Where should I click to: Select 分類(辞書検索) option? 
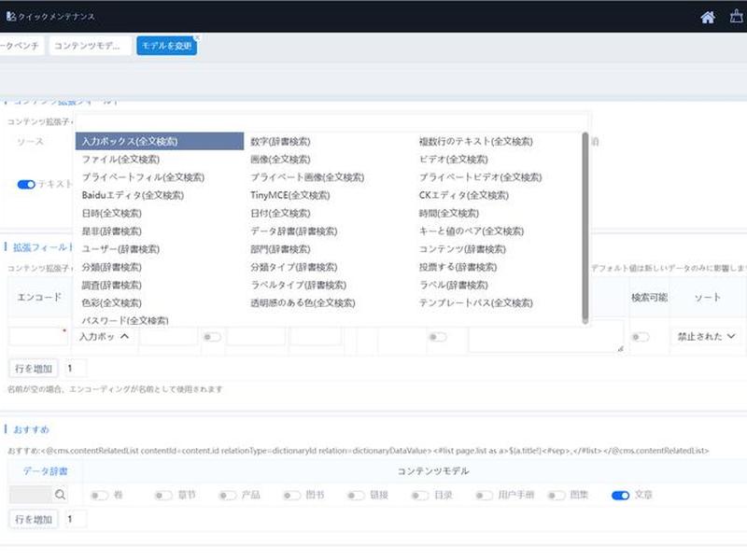point(111,267)
